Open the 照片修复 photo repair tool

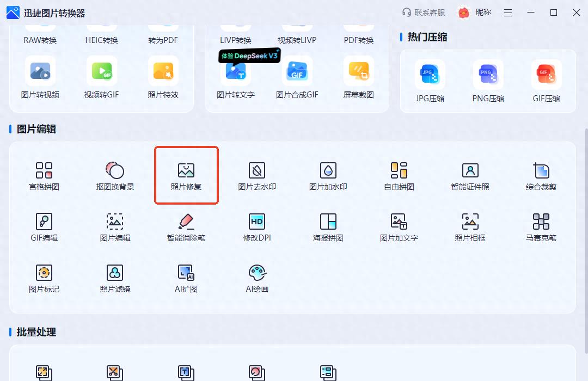point(186,175)
